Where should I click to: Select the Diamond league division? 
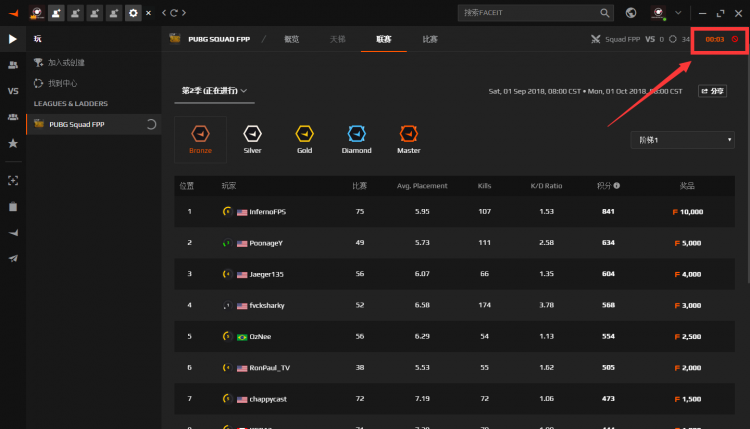[x=356, y=140]
